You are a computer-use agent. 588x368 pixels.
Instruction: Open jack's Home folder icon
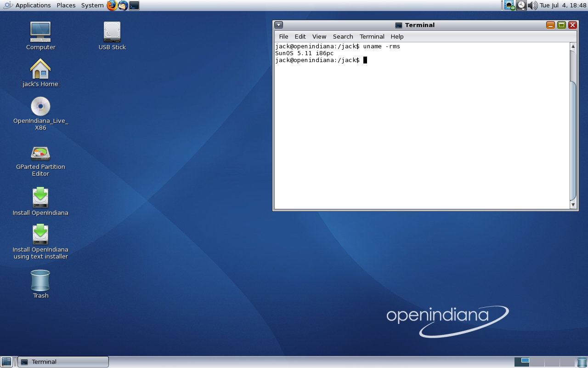click(x=40, y=68)
